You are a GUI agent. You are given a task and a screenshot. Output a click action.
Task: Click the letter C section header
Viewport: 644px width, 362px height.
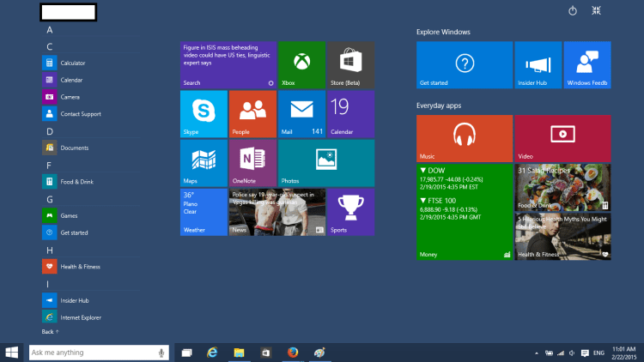(50, 47)
